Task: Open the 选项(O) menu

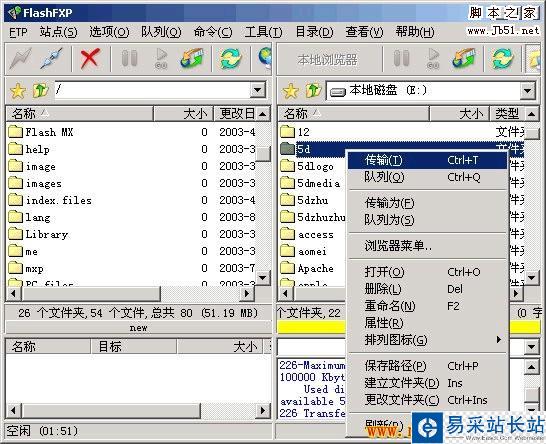Action: [109, 32]
